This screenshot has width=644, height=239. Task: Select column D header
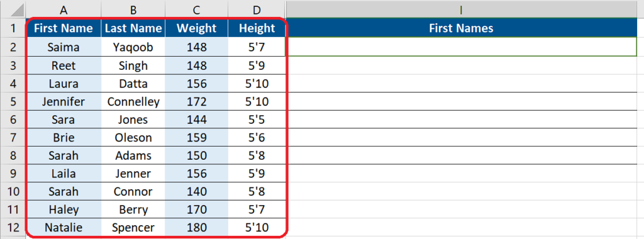257,10
